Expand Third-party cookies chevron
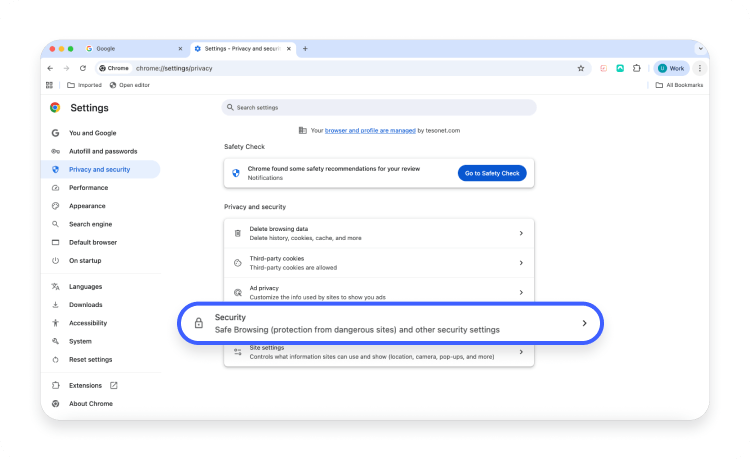Image resolution: width=750 pixels, height=461 pixels. click(521, 263)
